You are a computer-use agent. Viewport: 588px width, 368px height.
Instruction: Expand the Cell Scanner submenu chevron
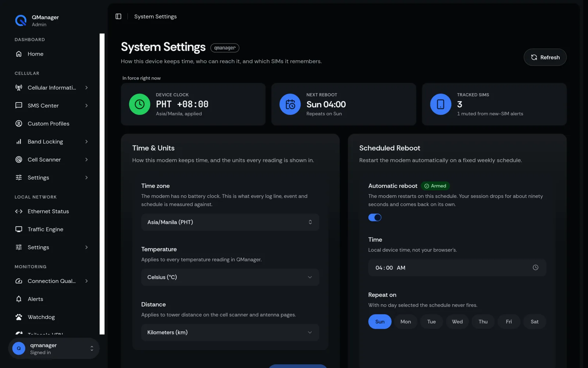86,160
